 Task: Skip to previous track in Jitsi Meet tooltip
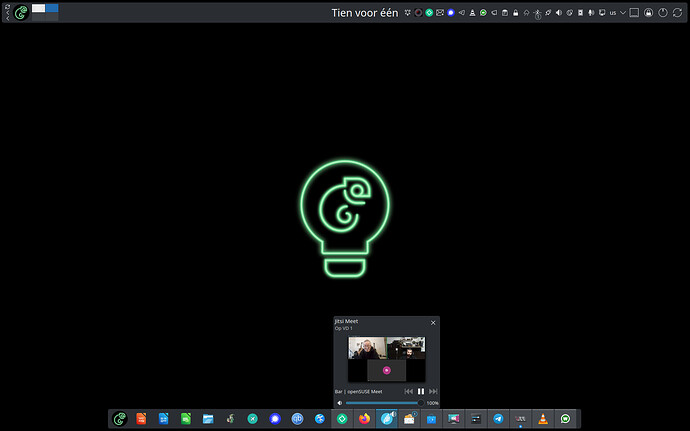click(409, 391)
